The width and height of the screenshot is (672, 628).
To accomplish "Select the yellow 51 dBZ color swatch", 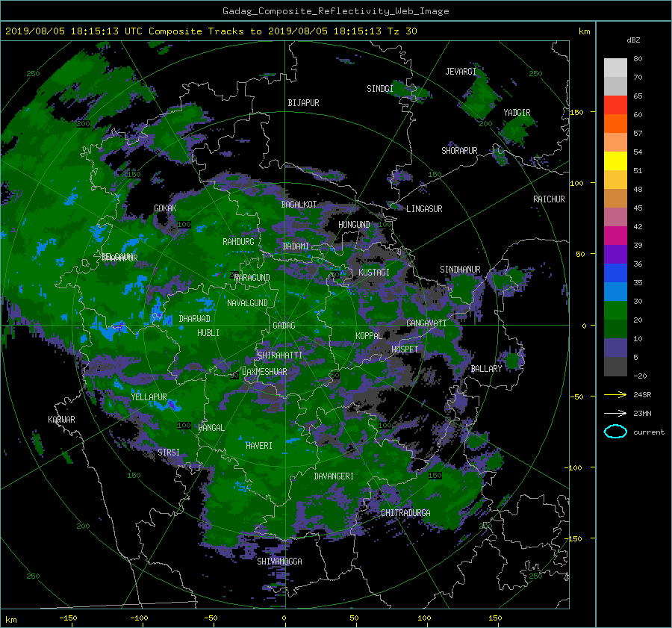I will pos(615,161).
